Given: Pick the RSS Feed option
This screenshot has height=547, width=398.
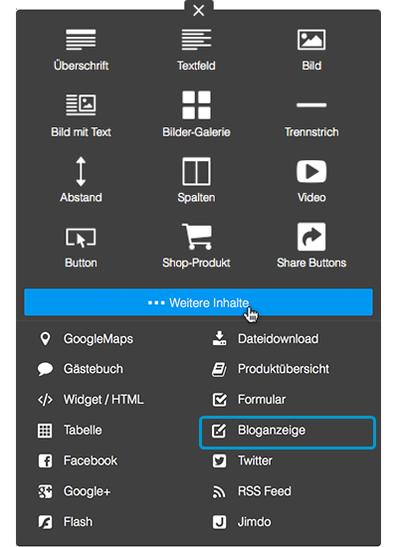Looking at the screenshot, I should tap(252, 491).
